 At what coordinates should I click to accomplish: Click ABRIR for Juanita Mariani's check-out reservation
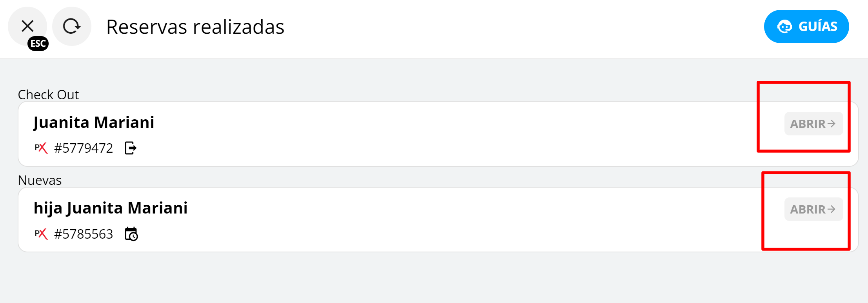(813, 124)
